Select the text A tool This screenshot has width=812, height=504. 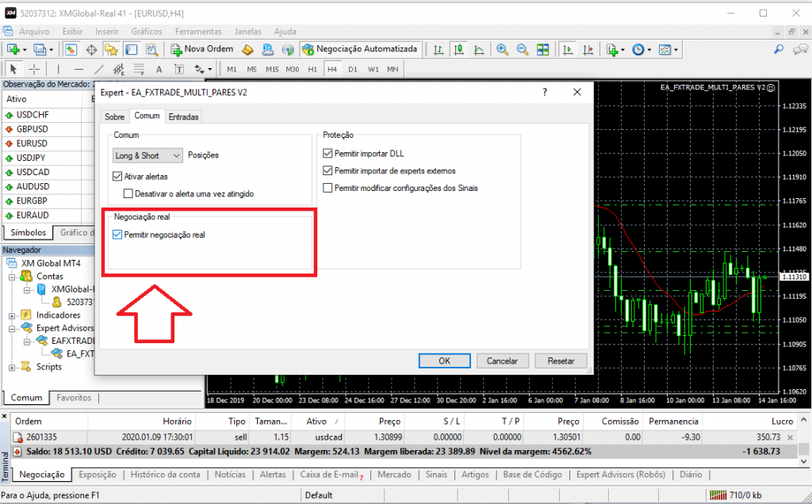tap(159, 69)
